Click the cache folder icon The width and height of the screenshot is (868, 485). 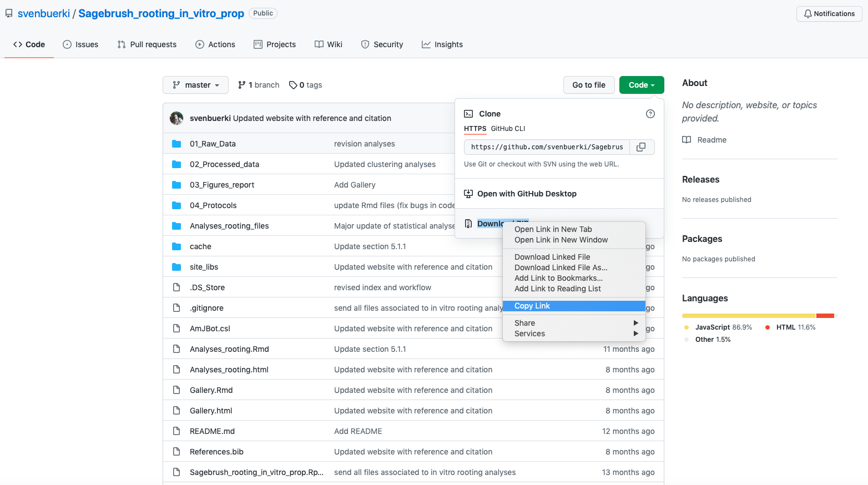tap(176, 246)
